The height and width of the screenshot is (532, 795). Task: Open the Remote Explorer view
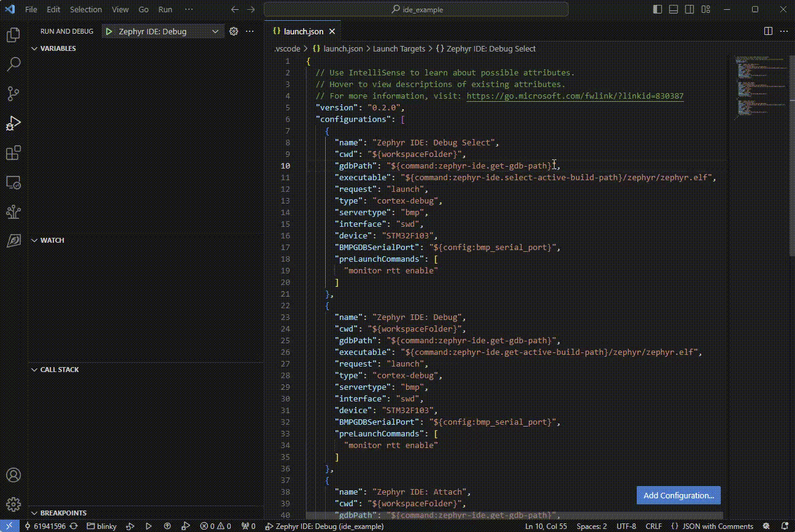point(13,182)
